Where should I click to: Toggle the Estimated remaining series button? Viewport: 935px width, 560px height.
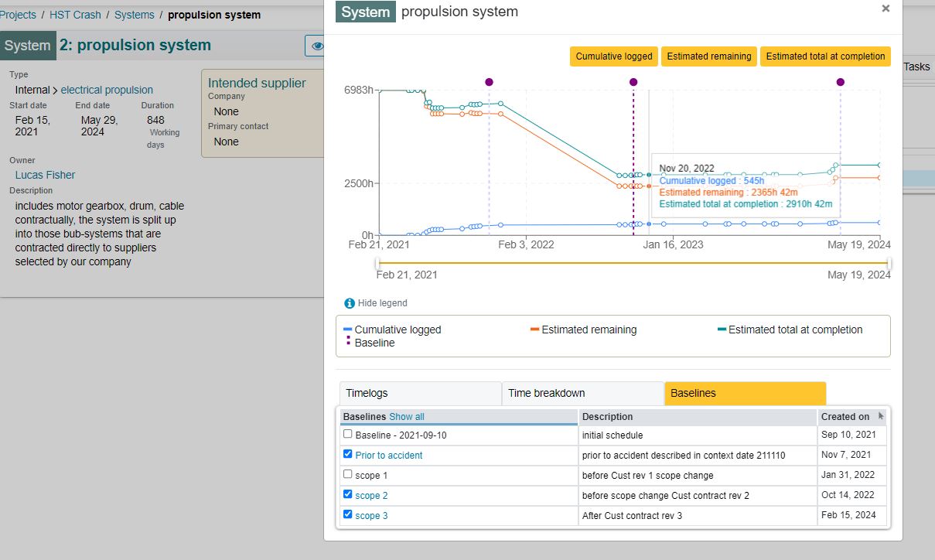[709, 56]
